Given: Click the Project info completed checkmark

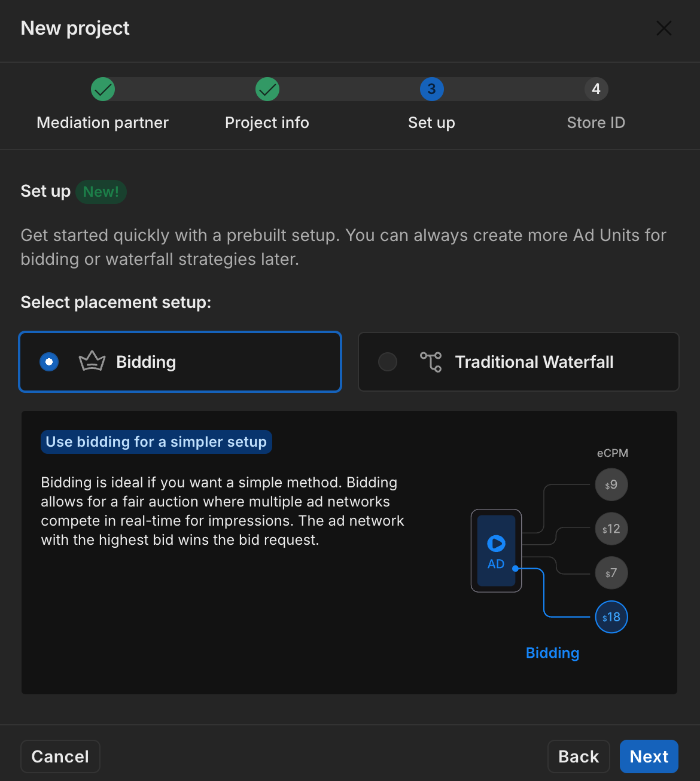Looking at the screenshot, I should (x=267, y=89).
